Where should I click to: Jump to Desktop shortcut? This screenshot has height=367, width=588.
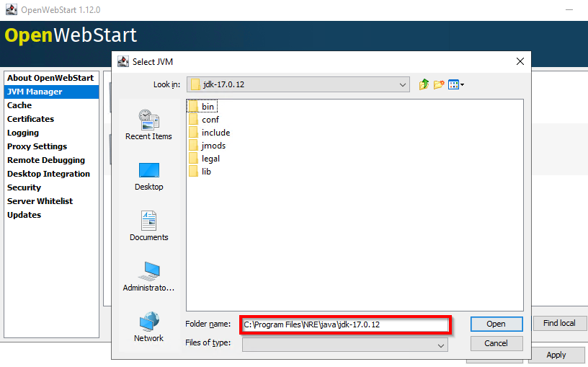pyautogui.click(x=149, y=177)
